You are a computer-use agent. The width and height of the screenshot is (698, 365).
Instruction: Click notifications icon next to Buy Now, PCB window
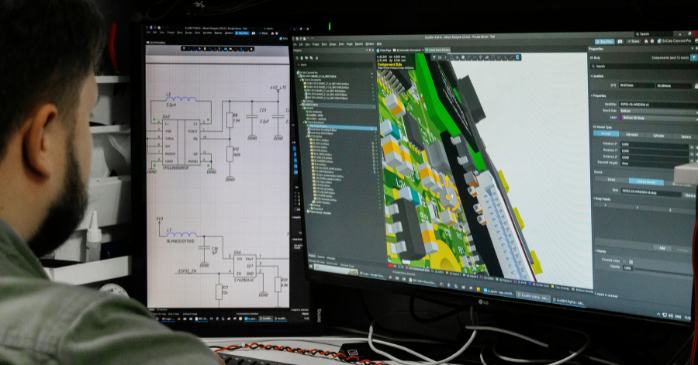[x=620, y=42]
